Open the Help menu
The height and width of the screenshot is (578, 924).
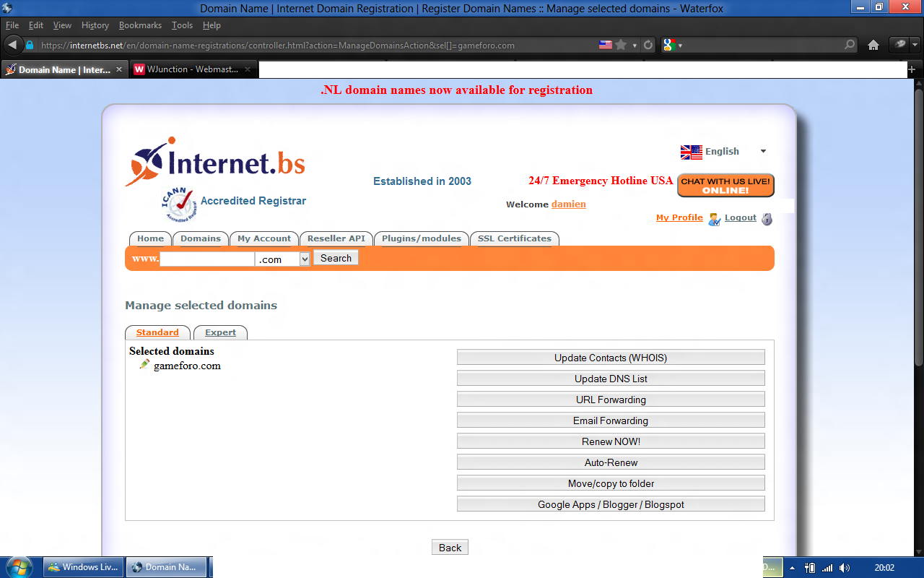(x=212, y=25)
